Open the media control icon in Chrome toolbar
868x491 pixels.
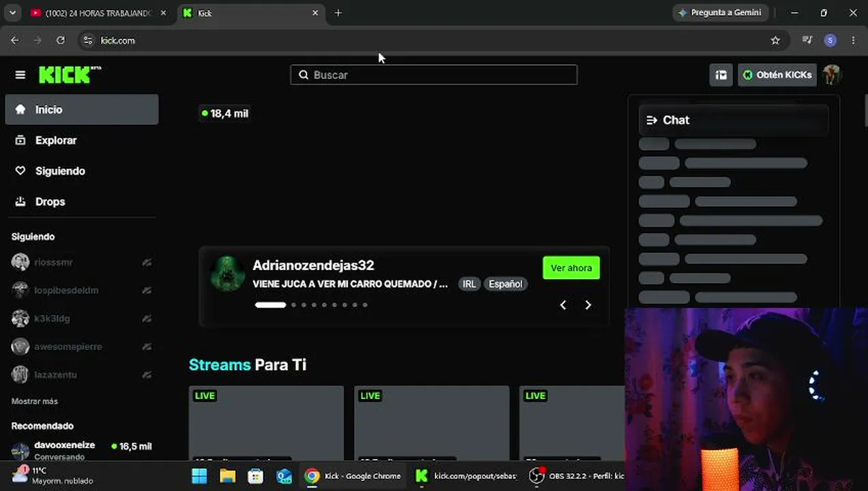(807, 41)
